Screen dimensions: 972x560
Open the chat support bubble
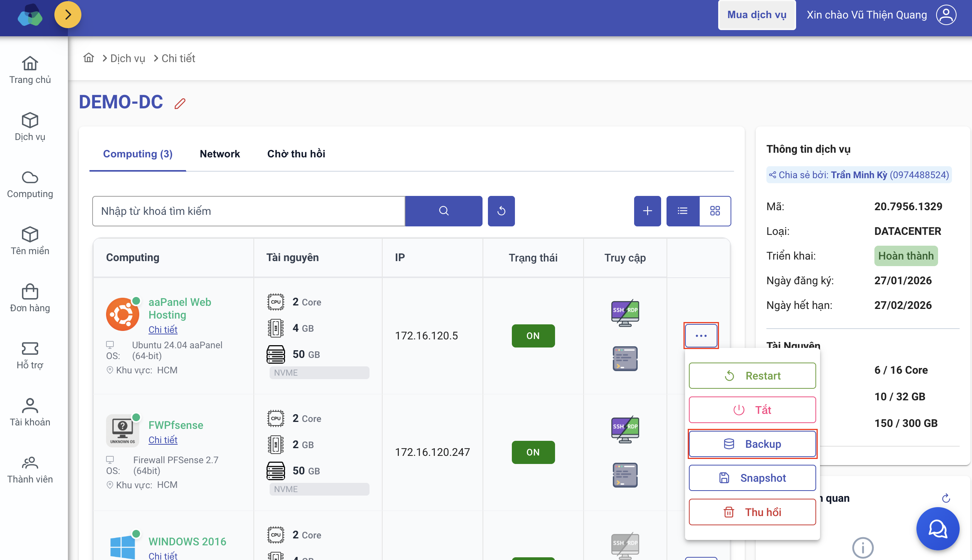[938, 529]
